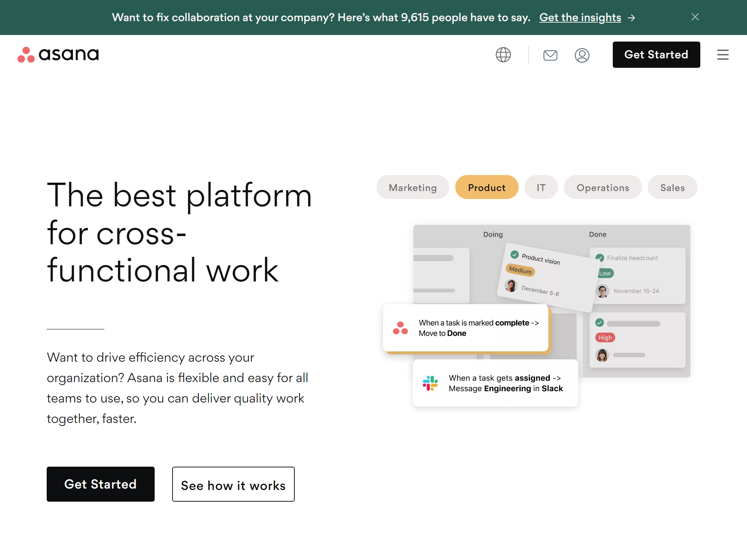Click the Slack logo icon
747x560 pixels.
[x=430, y=383]
